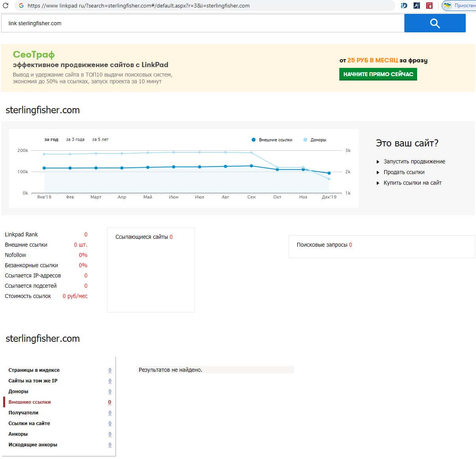The image size is (476, 459).
Task: Select Доноры in the left sidebar list
Action: (x=18, y=392)
